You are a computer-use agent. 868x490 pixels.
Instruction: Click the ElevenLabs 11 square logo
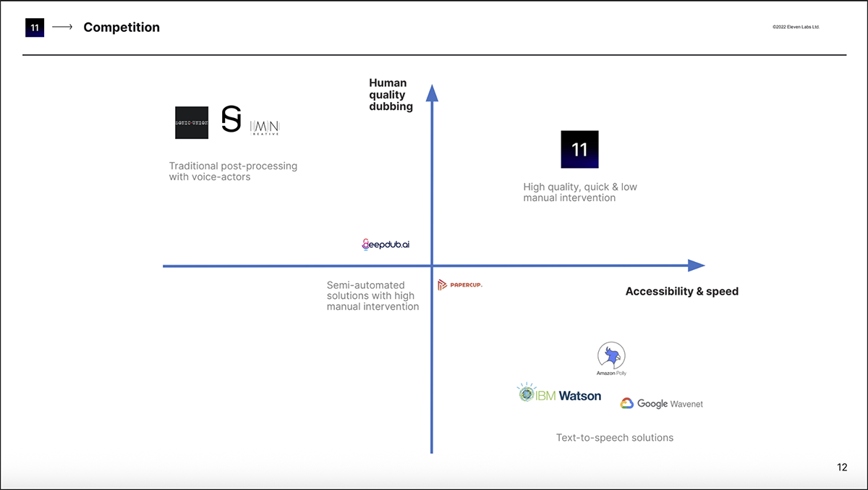click(x=579, y=149)
